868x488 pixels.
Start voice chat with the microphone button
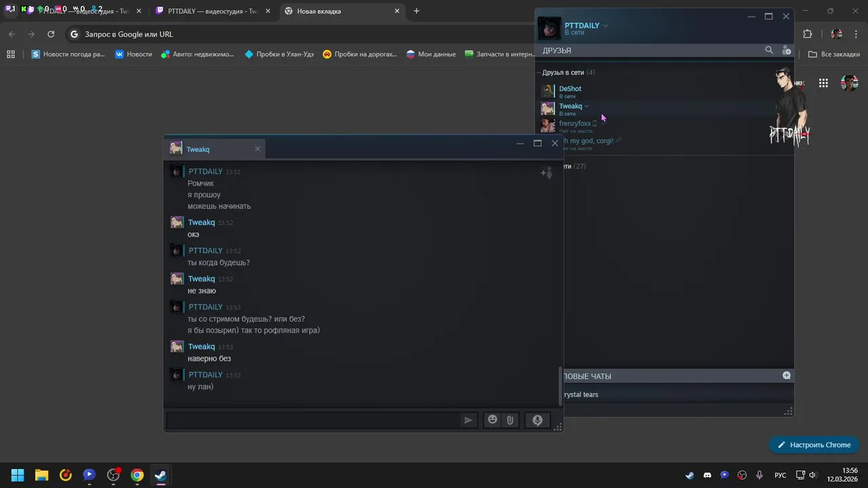point(537,420)
